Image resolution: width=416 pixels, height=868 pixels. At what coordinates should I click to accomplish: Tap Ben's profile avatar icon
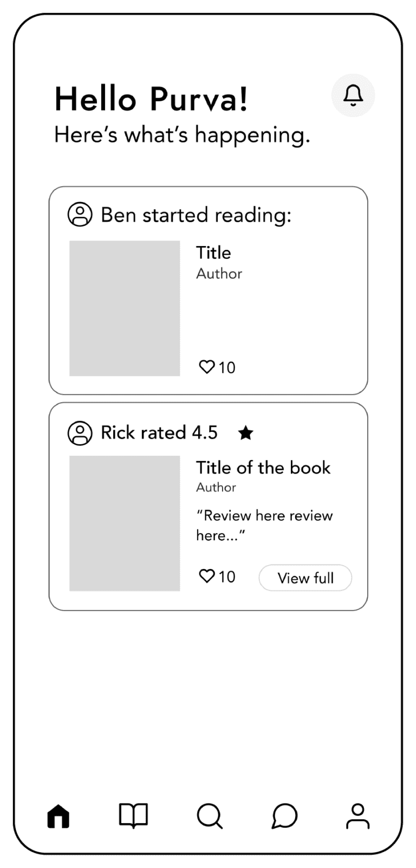80,215
